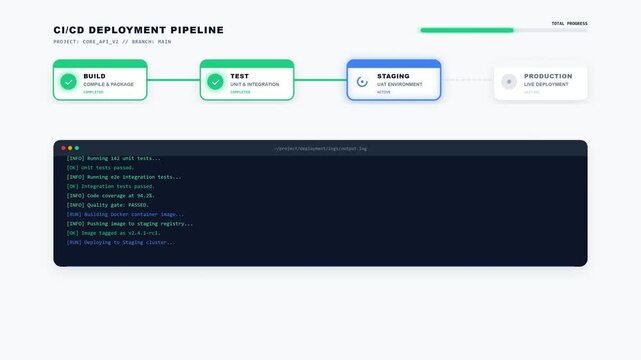Screen dimensions: 641x360
Task: Click log line 'Code coverage at 94.2%.'
Action: click(110, 196)
